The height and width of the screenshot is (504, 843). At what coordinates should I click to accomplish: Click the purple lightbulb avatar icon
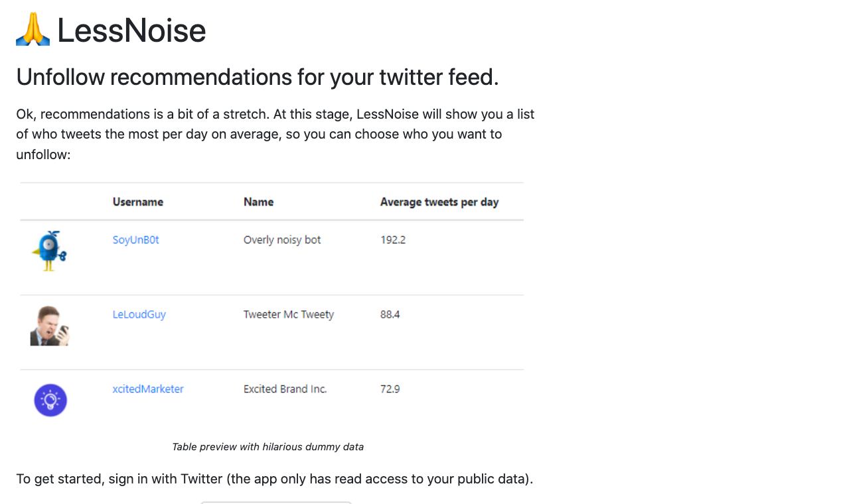tap(50, 400)
